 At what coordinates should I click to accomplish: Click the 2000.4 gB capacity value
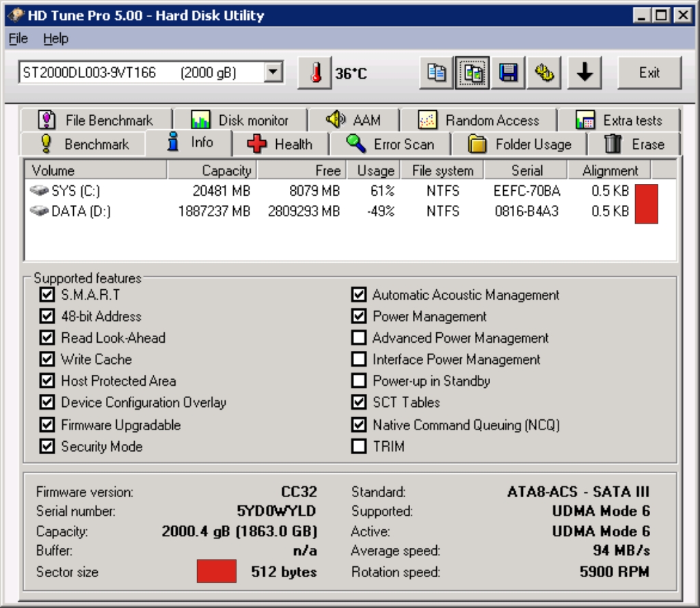(x=239, y=531)
